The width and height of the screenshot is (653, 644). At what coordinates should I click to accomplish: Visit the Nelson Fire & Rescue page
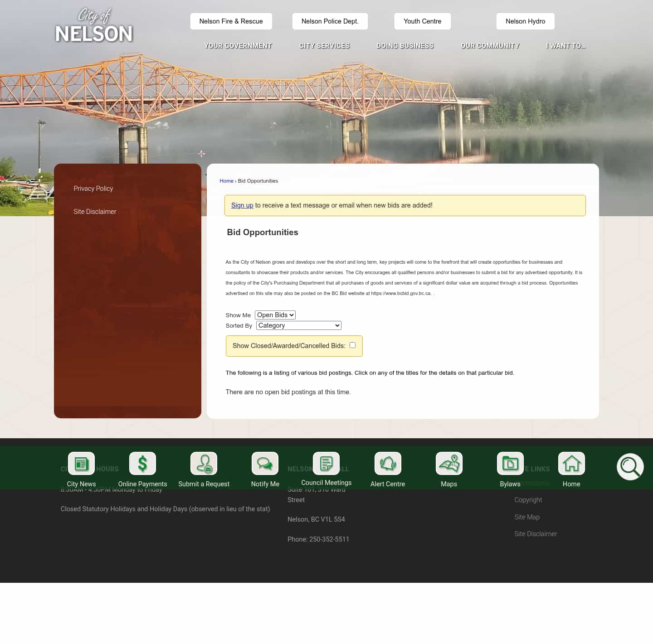click(x=231, y=21)
